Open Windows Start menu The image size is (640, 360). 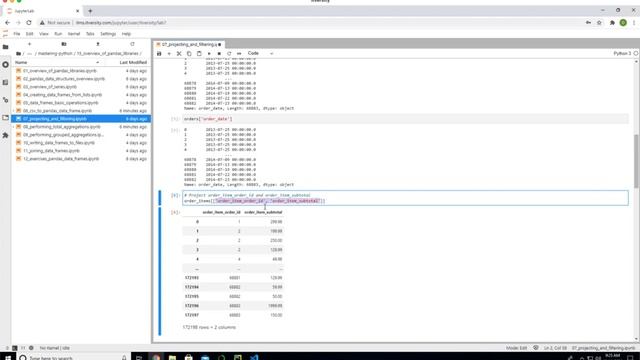pyautogui.click(x=8, y=357)
